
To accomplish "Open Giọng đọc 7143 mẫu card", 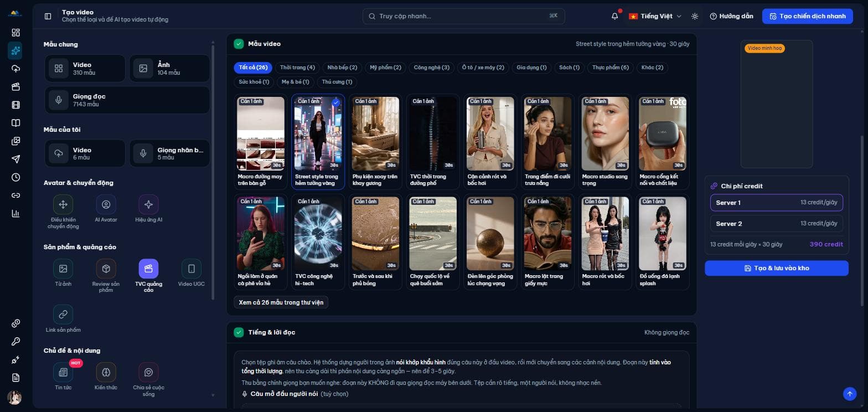I will click(127, 100).
